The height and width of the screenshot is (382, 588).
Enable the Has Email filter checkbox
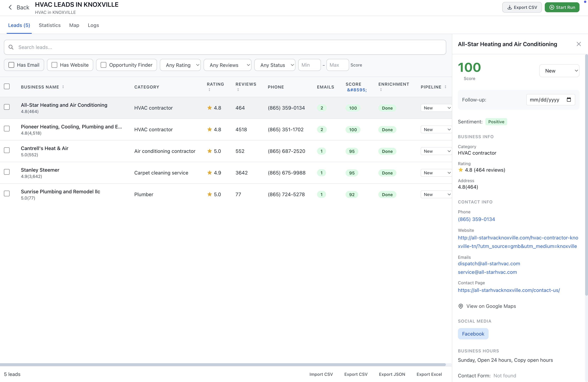[x=11, y=65]
